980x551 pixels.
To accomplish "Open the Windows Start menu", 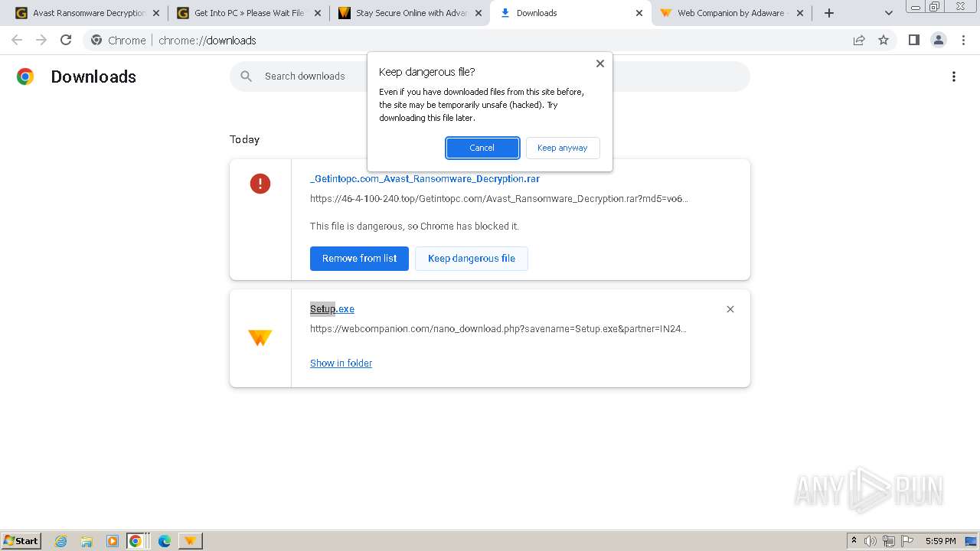I will coord(21,541).
